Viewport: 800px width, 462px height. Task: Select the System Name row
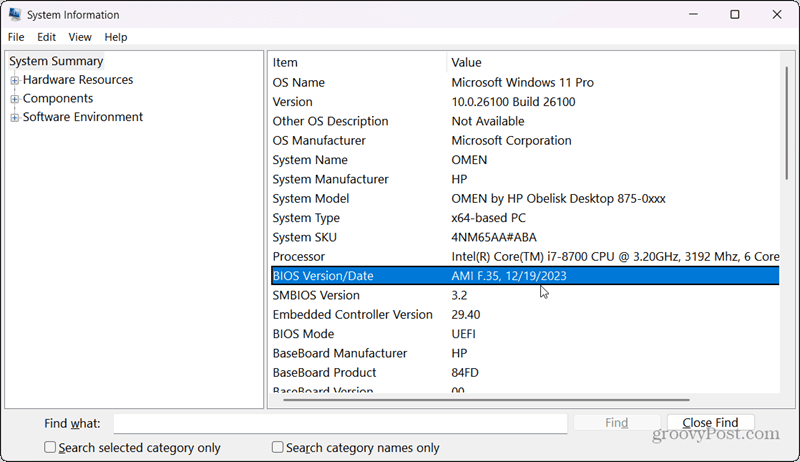(x=525, y=160)
